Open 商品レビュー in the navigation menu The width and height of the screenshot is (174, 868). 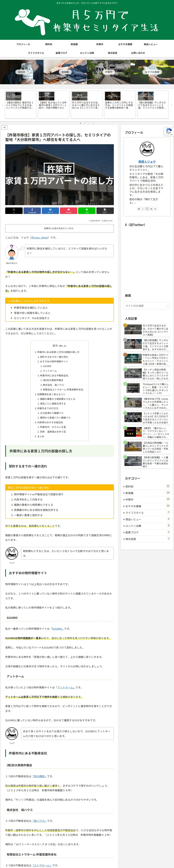click(151, 44)
